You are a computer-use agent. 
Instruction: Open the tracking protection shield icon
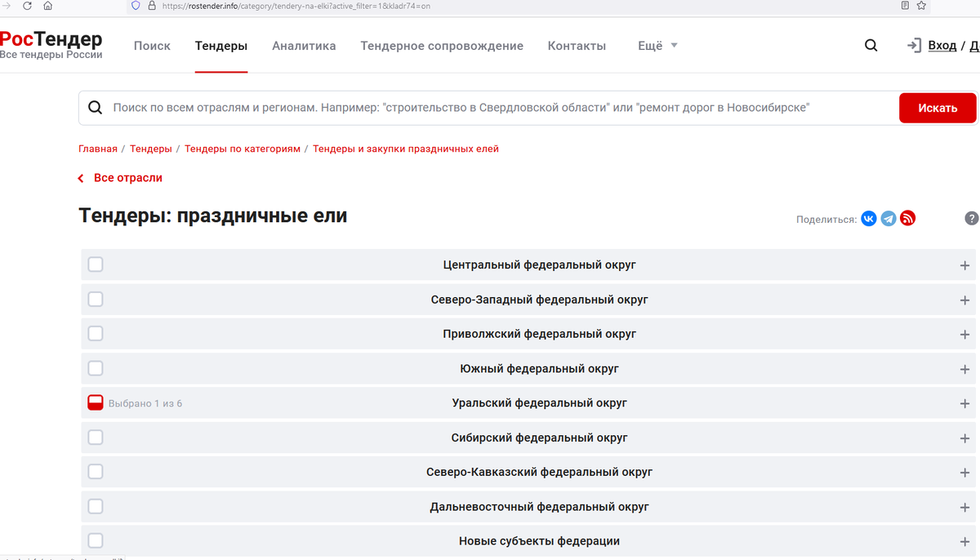tap(136, 6)
